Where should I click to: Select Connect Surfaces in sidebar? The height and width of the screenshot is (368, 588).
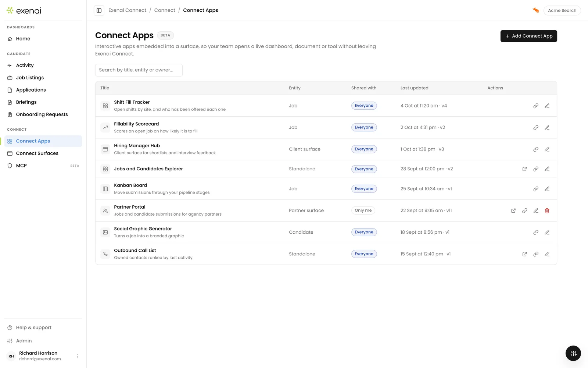[43, 153]
